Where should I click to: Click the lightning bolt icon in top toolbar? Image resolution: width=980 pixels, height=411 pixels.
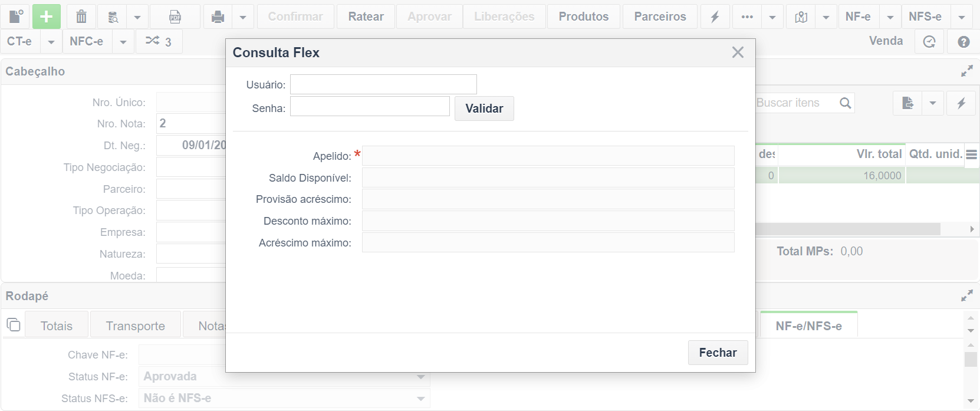click(x=715, y=17)
